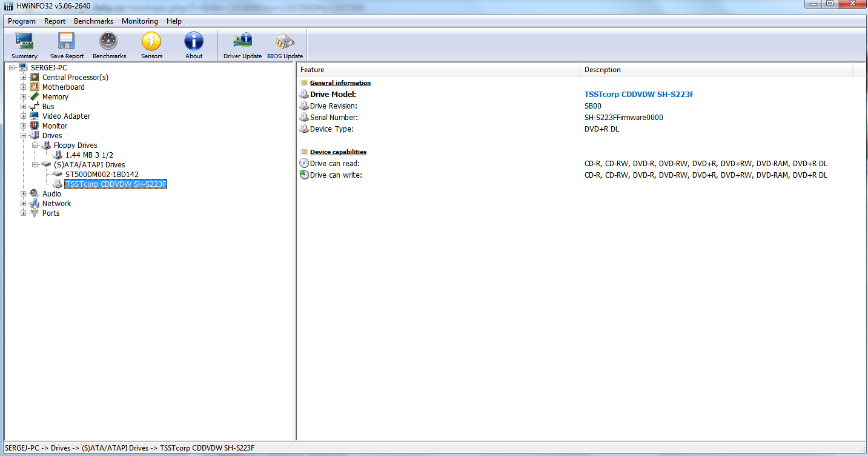Collapse the Drives node
This screenshot has width=868, height=456.
(x=24, y=136)
